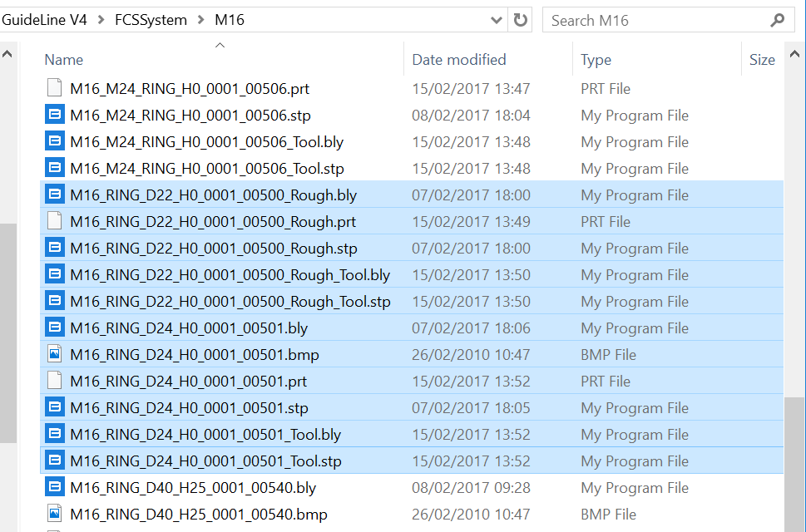Click the refresh icon in address bar
This screenshot has width=806, height=532.
(x=520, y=20)
